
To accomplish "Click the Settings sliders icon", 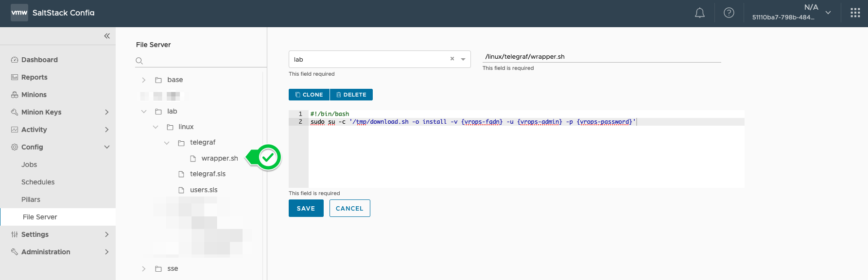I will tap(15, 234).
